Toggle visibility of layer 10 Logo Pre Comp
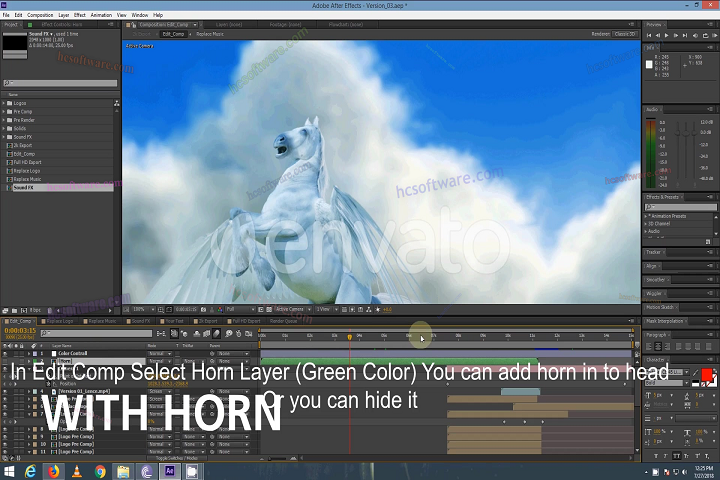Image resolution: width=720 pixels, height=480 pixels. coord(5,444)
